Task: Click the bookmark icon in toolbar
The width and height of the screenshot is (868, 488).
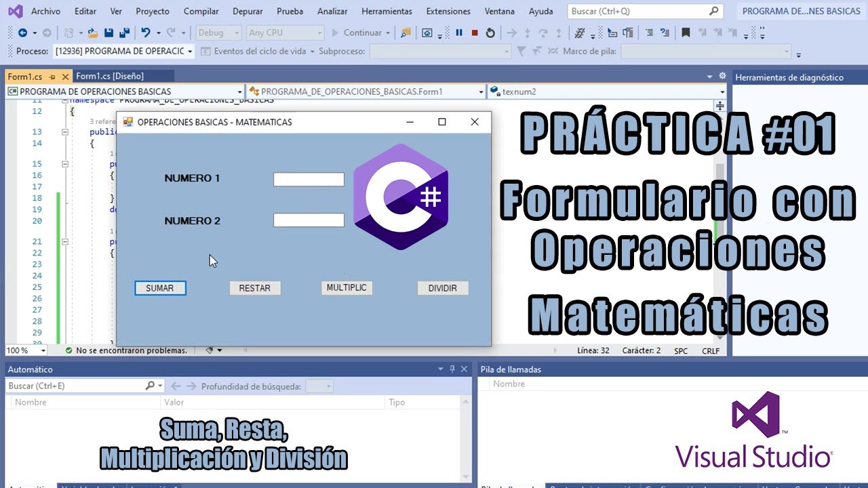Action: (686, 33)
